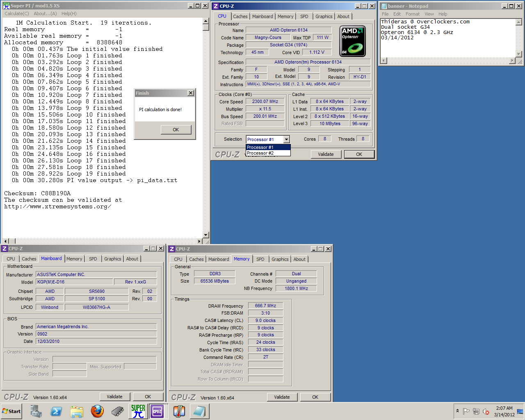
Task: Open Edit menu in Notepad
Action: point(397,14)
